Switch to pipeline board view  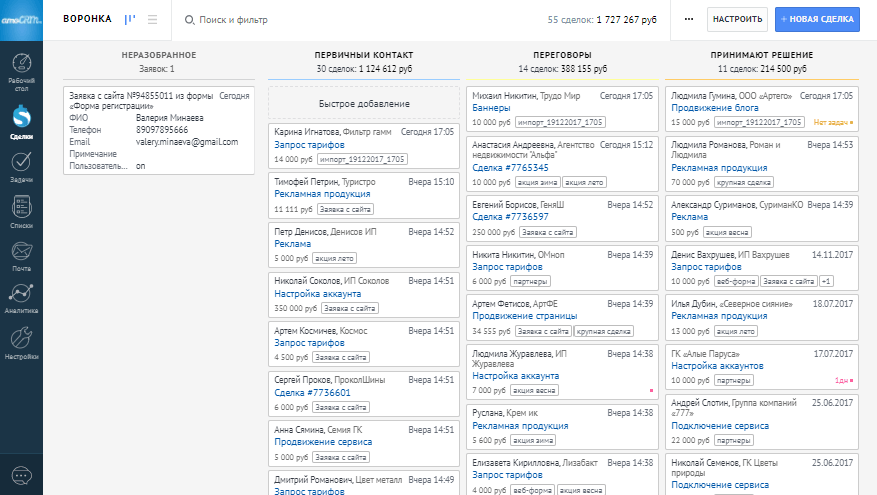pyautogui.click(x=130, y=19)
